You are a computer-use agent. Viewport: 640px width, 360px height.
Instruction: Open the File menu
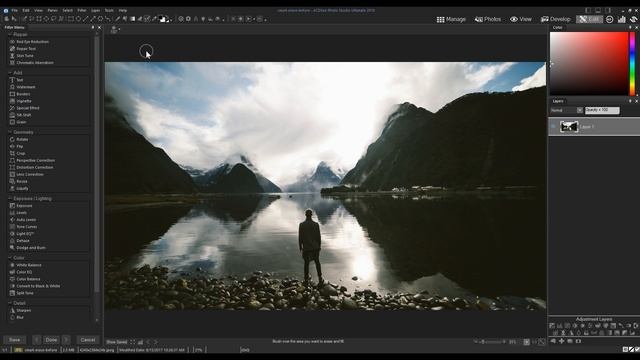pos(15,10)
